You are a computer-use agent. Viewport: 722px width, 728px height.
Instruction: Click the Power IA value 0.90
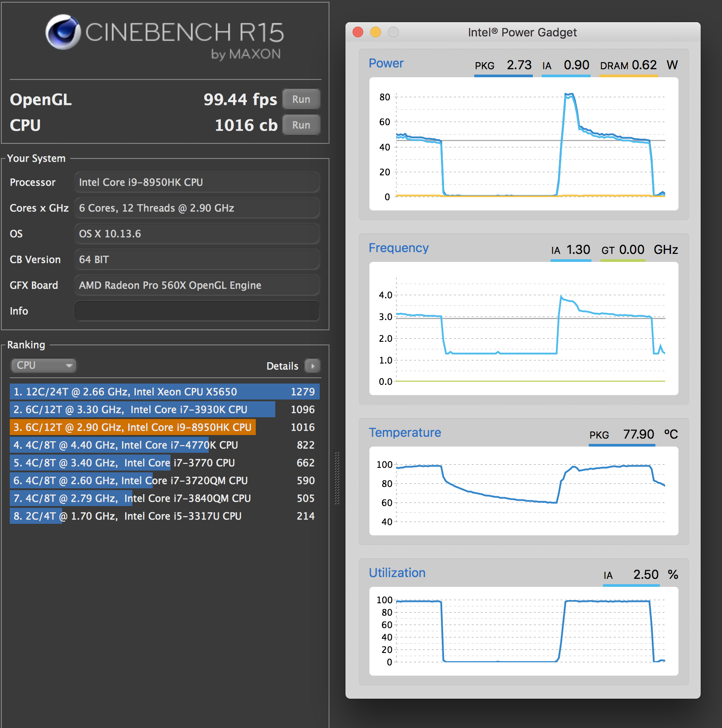pos(576,65)
